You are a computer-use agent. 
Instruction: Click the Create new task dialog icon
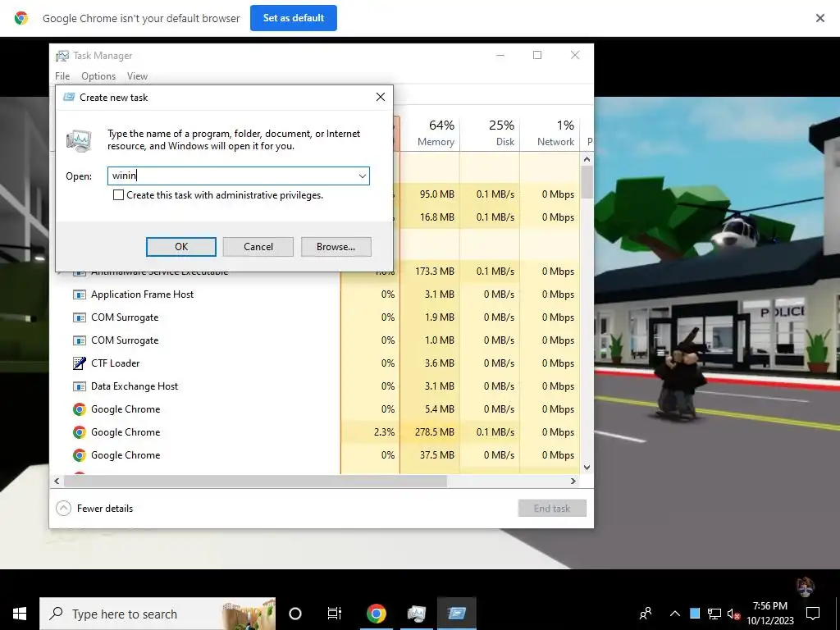pos(69,97)
